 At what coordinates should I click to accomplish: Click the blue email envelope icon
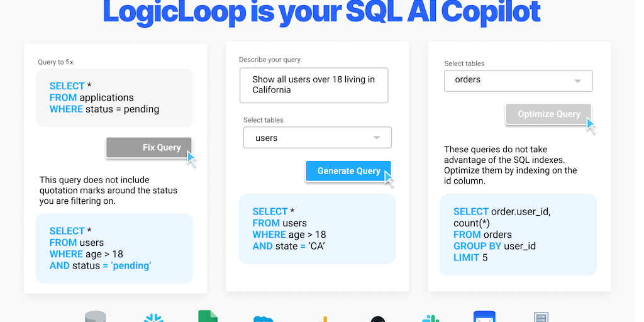[485, 316]
